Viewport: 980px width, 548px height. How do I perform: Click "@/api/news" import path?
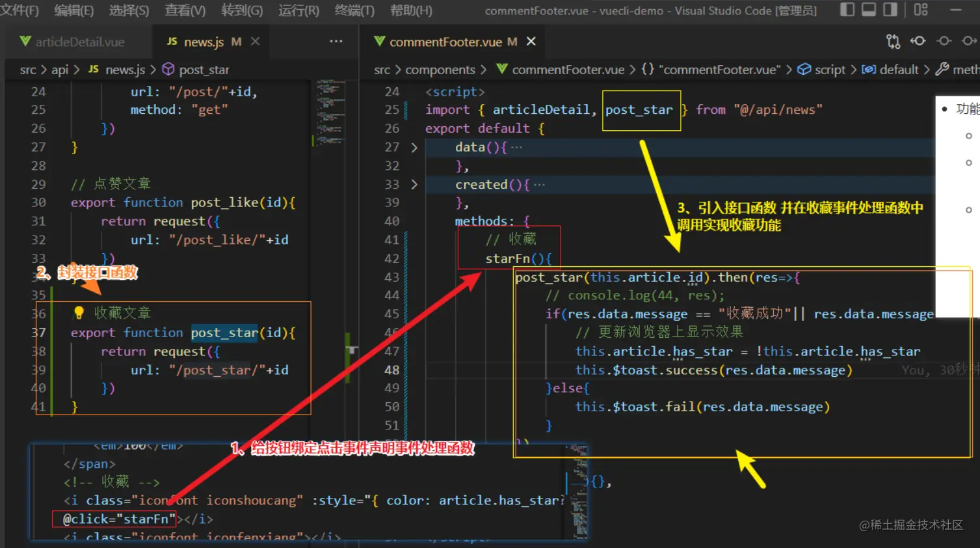778,110
